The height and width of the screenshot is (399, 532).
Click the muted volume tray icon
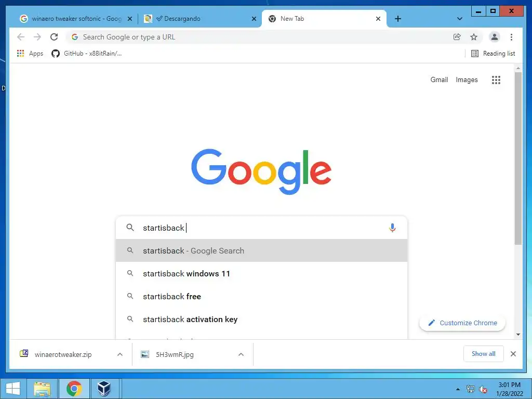tap(483, 389)
